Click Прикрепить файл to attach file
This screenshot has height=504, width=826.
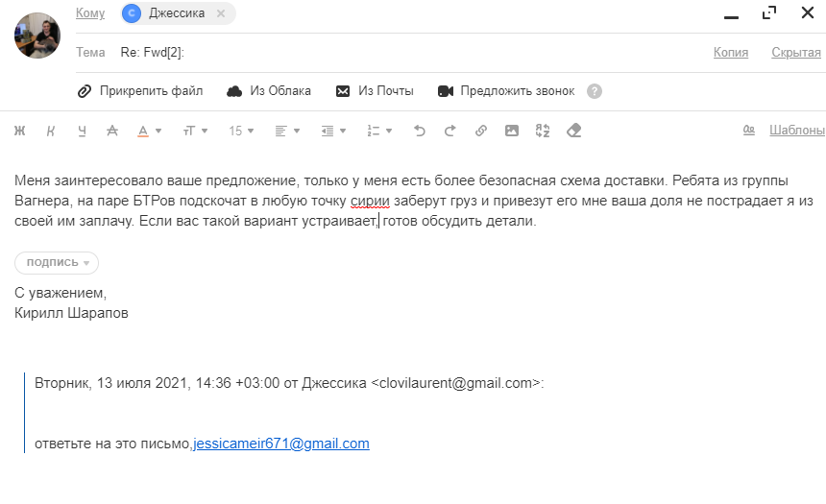click(140, 91)
